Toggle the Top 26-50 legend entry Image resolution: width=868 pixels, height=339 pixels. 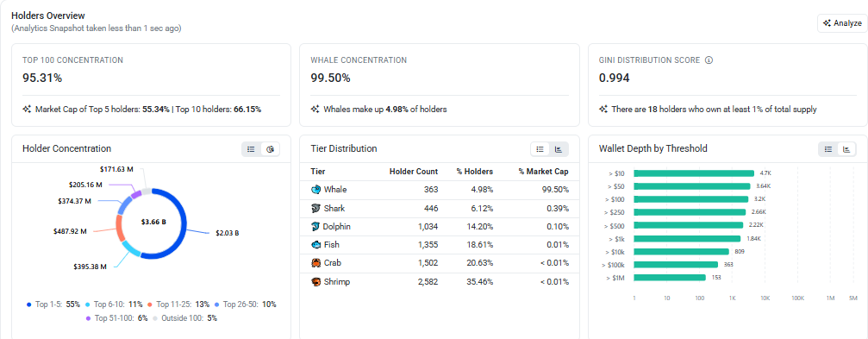coord(246,304)
